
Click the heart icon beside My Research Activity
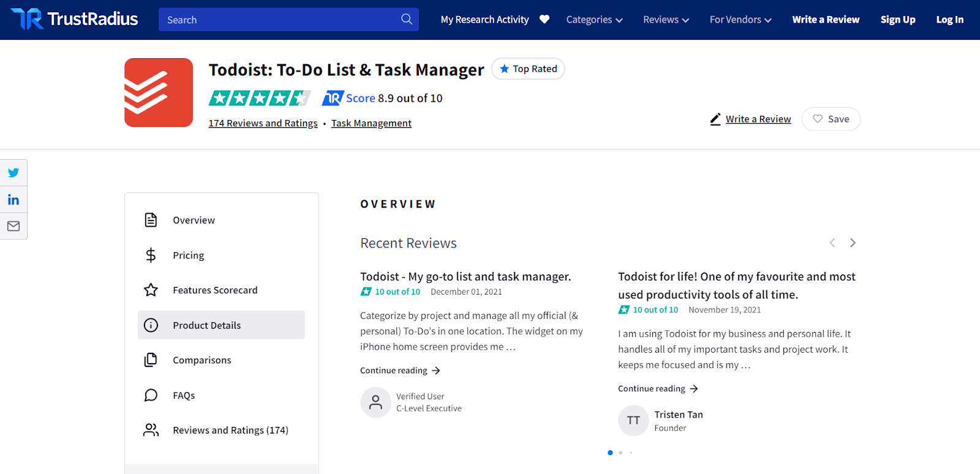coord(545,20)
